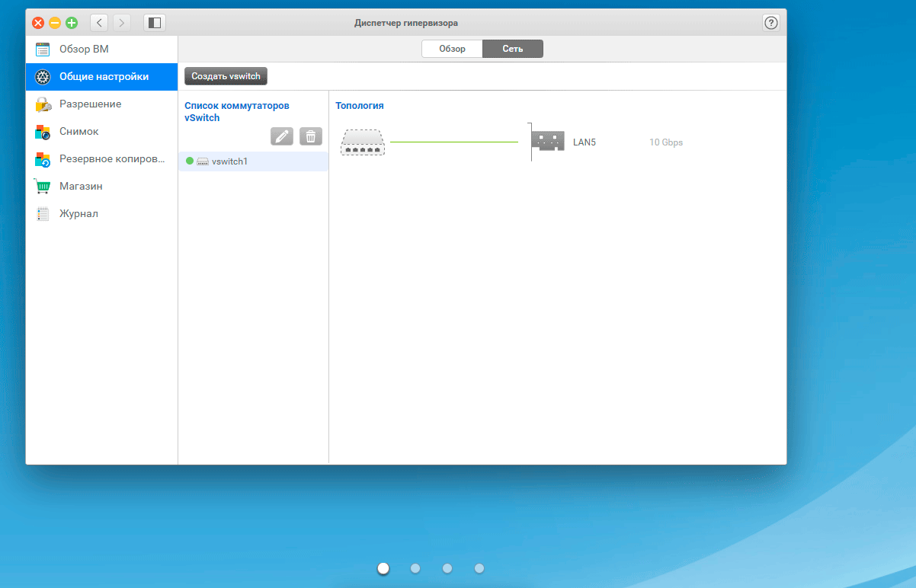The width and height of the screenshot is (916, 588).
Task: Click the LAN5 network card icon
Action: pyautogui.click(x=547, y=142)
